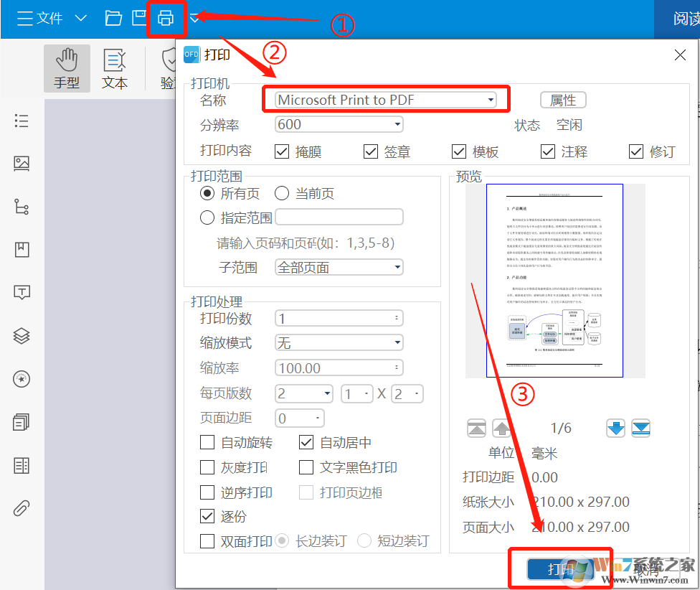Click the page thumbnails icon in sidebar
Viewport: 700px width, 590px height.
tap(22, 422)
